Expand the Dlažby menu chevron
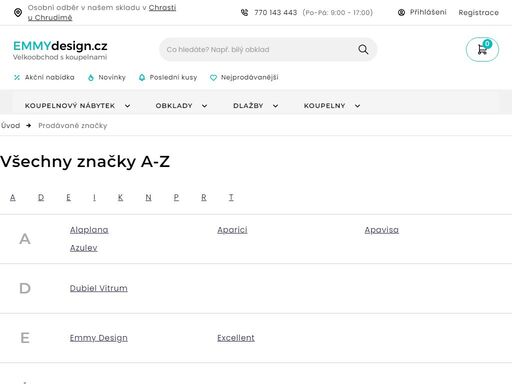 click(275, 106)
